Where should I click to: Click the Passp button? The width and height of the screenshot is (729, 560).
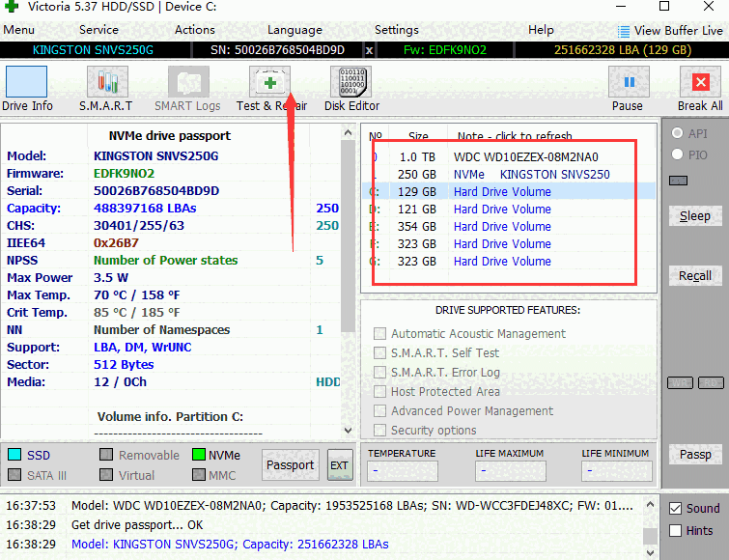(695, 454)
